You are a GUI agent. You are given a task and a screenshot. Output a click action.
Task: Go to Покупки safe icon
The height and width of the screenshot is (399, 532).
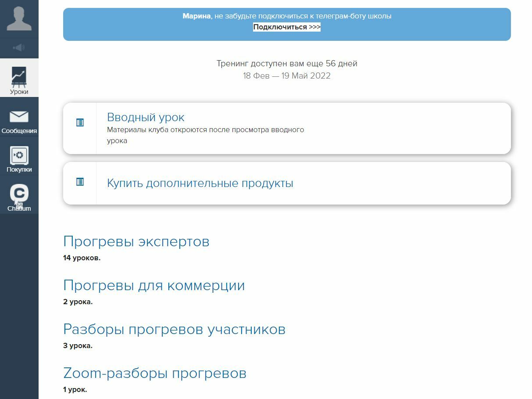click(x=19, y=155)
